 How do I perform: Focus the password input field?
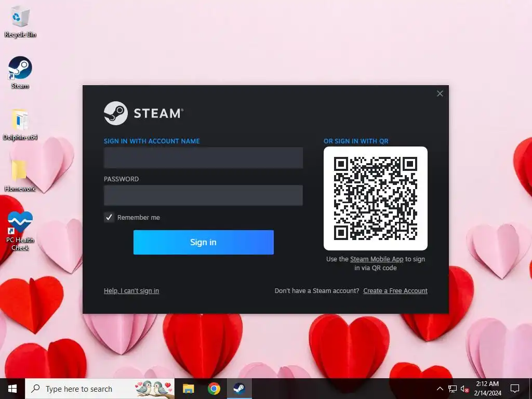203,195
